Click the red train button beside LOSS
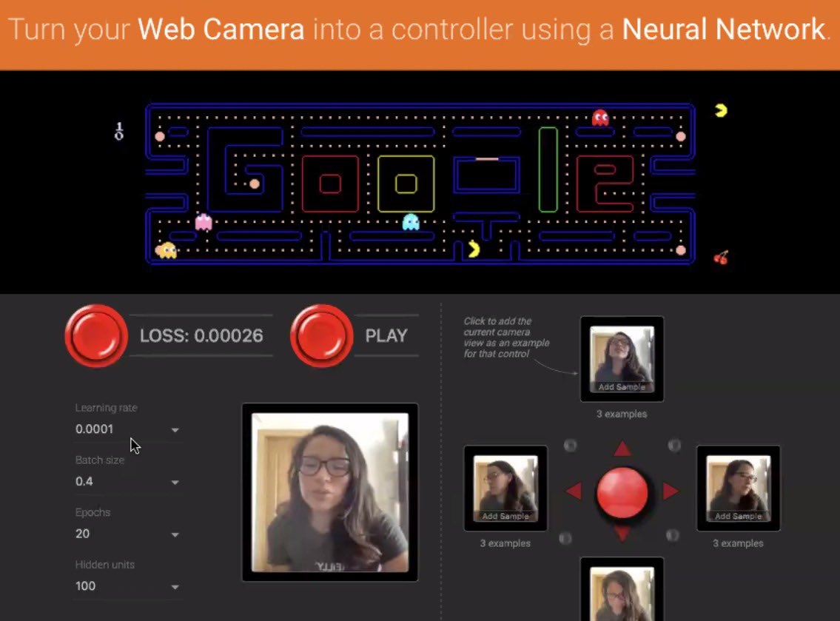This screenshot has width=840, height=621. pyautogui.click(x=96, y=336)
